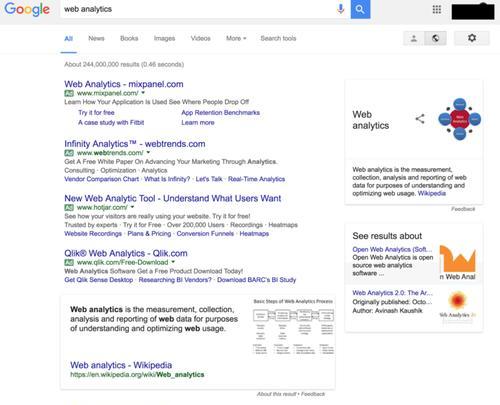Switch to the Images tab
This screenshot has height=405, width=500.
(164, 38)
